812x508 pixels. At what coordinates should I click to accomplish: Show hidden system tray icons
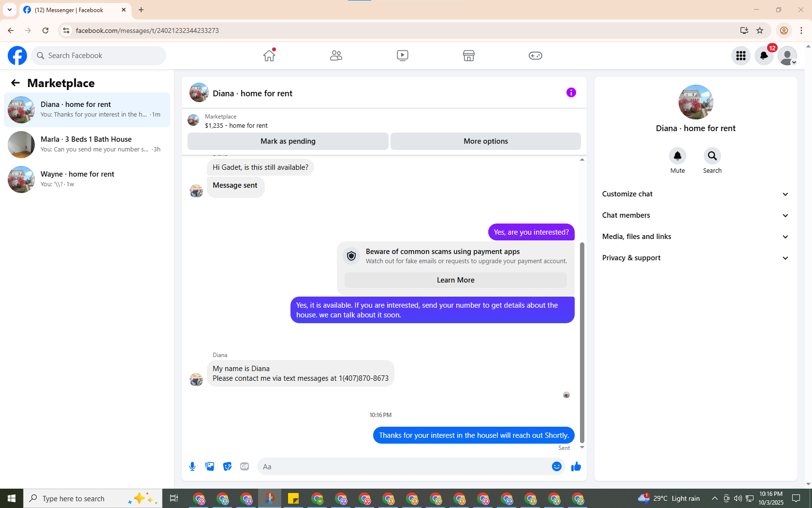point(714,498)
